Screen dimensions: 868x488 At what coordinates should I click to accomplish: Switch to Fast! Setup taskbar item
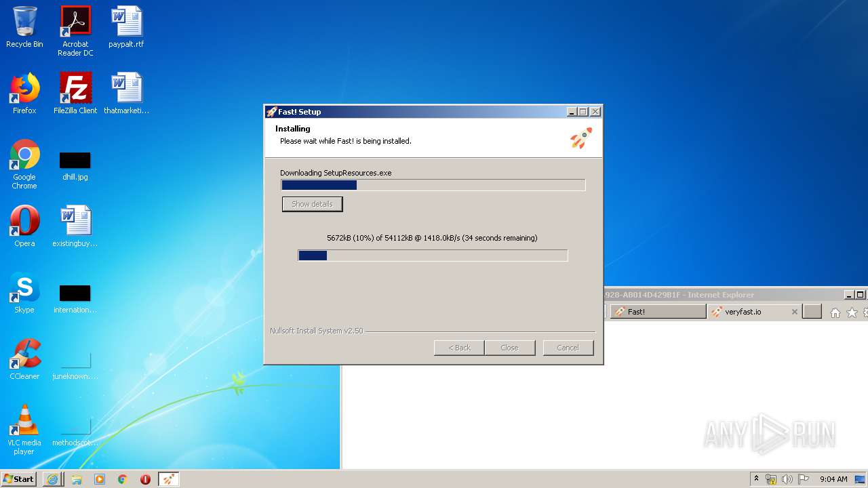[169, 479]
